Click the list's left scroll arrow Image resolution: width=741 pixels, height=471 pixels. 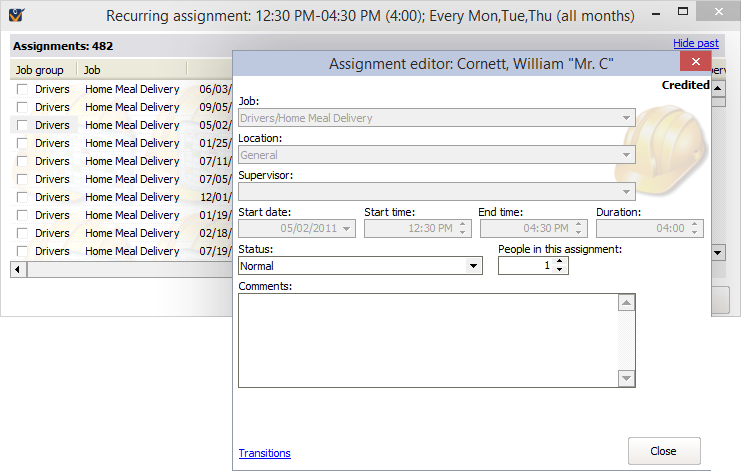(x=17, y=270)
